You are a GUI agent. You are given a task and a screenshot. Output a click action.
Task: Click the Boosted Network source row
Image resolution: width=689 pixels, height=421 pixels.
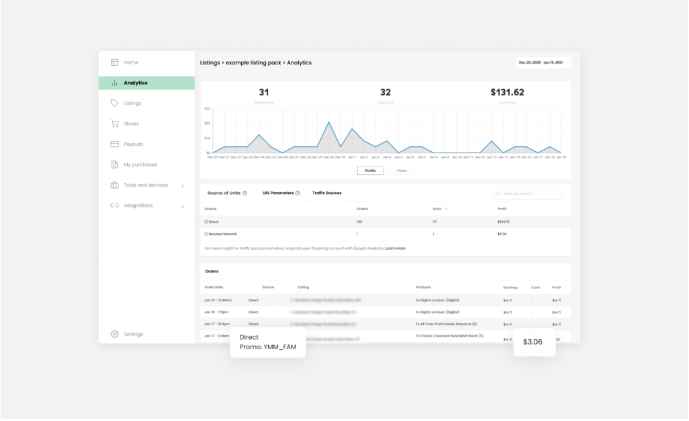coord(385,234)
